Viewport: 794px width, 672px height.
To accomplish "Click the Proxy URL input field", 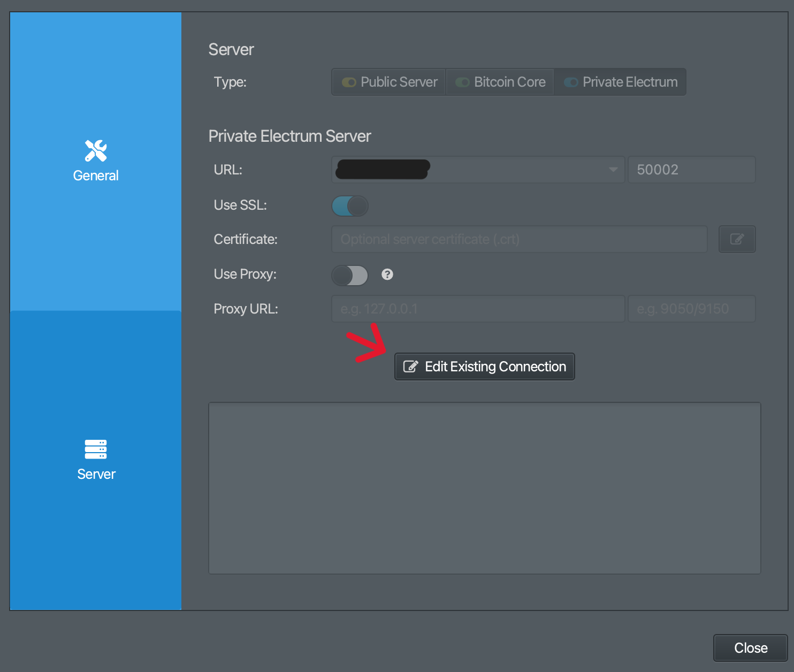I will pyautogui.click(x=478, y=309).
